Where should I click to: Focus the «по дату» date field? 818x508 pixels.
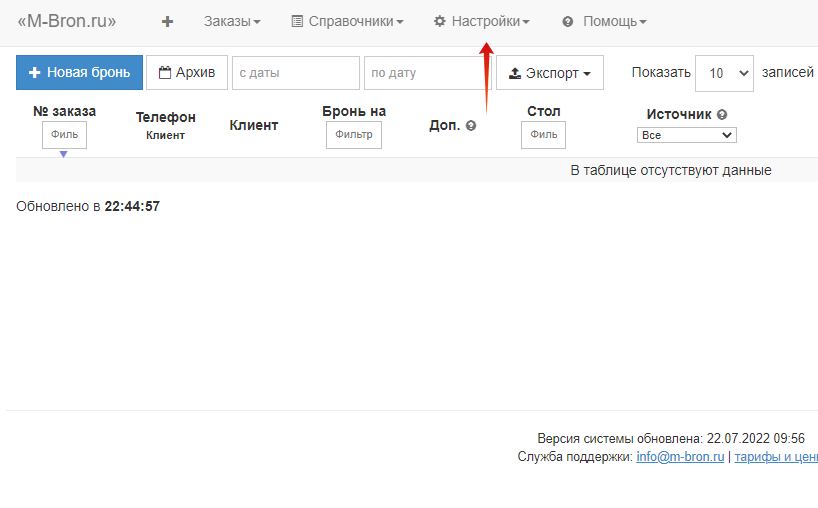(427, 73)
